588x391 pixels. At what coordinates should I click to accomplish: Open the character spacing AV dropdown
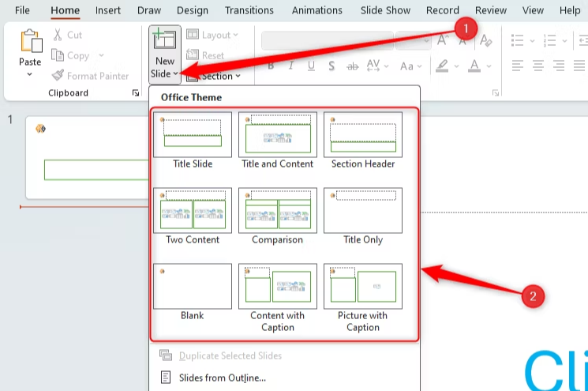377,66
